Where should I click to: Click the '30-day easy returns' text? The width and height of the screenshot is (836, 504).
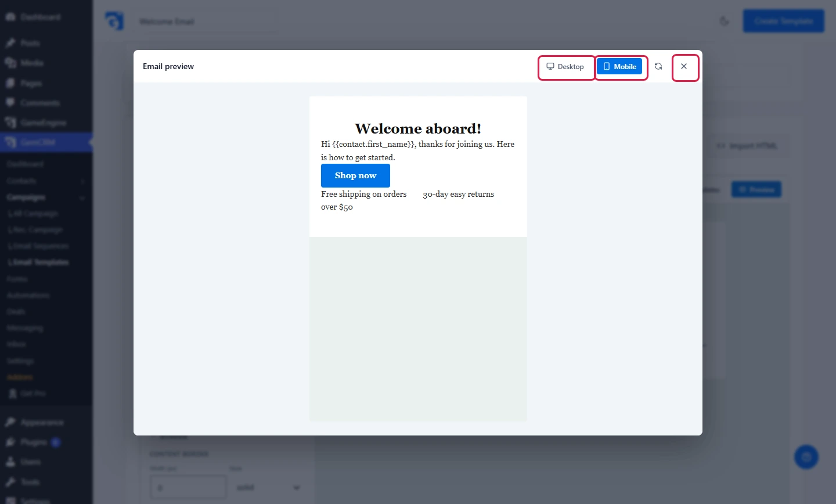click(x=459, y=194)
